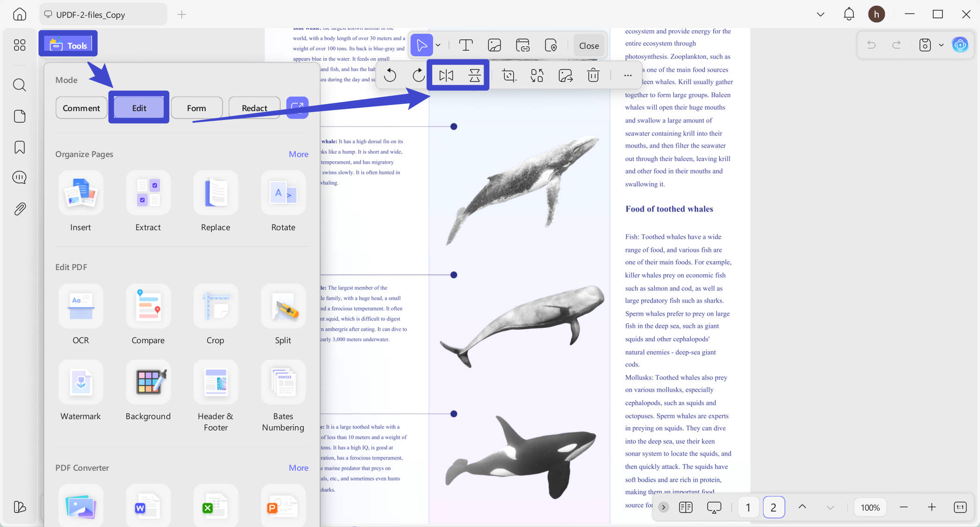Image resolution: width=980 pixels, height=527 pixels.
Task: Open notifications bell
Action: point(849,14)
